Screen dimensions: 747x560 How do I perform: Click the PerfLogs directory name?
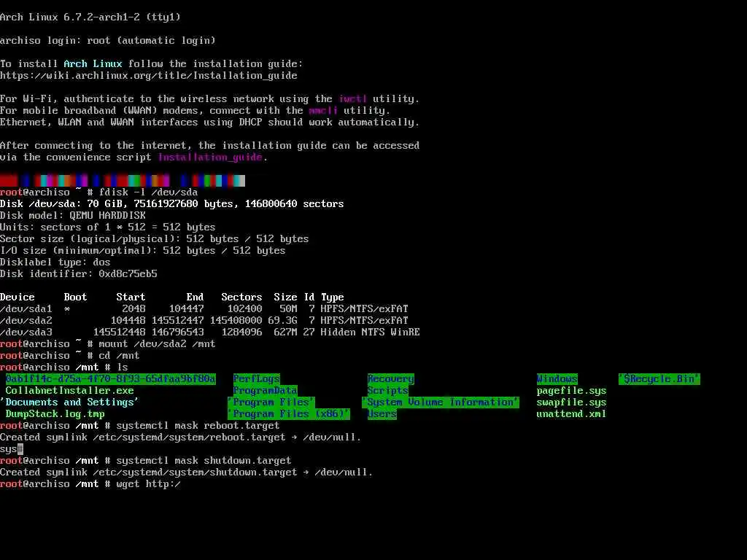click(x=256, y=378)
